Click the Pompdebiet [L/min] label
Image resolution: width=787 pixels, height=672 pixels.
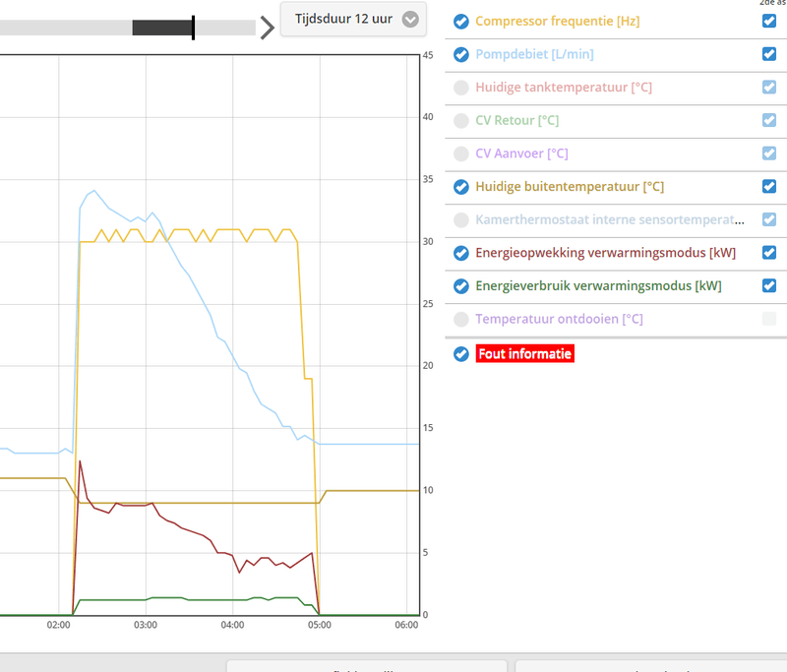534,54
